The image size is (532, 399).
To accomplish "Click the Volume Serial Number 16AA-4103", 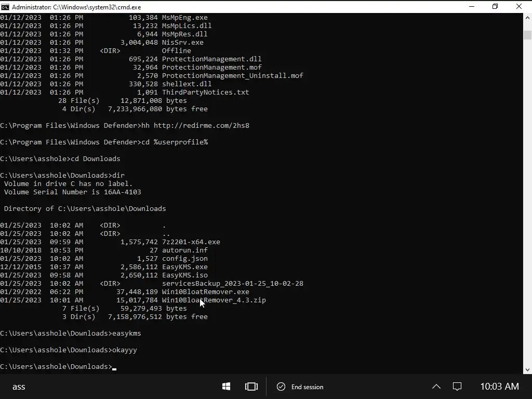I will [x=73, y=192].
